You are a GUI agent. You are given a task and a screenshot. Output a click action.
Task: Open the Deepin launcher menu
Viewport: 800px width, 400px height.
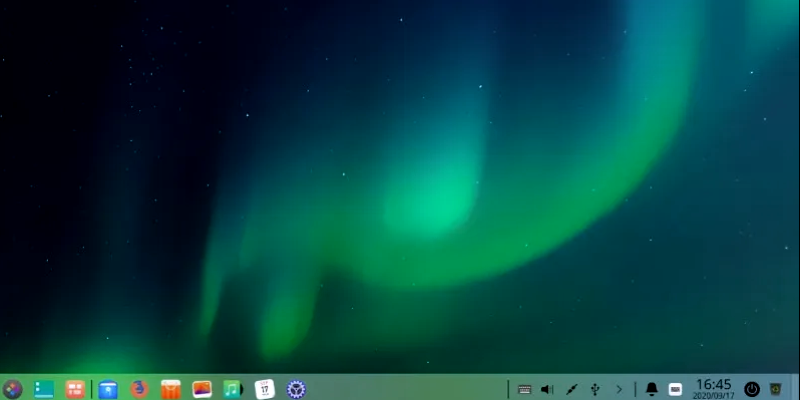click(12, 389)
